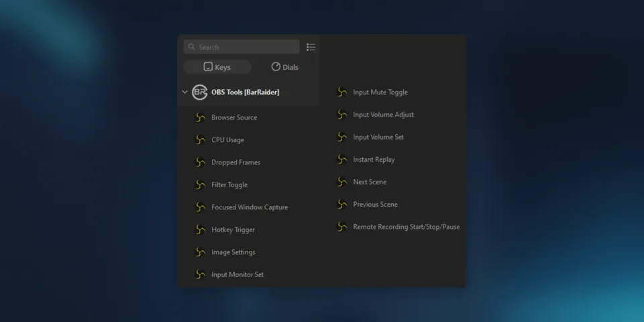Screen dimensions: 644x322
Task: Select Focused Window Capture label
Action: 250,207
